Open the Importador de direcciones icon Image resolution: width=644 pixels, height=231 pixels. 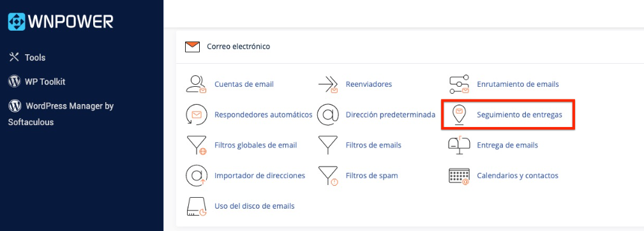(x=196, y=175)
